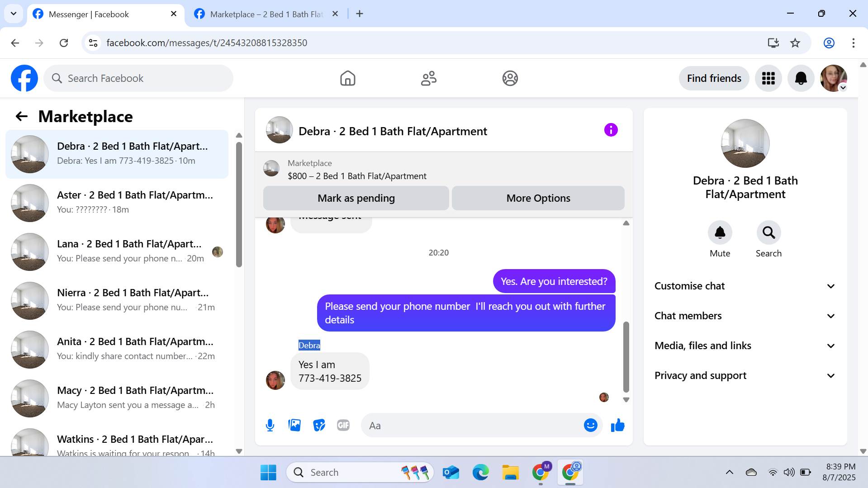
Task: Click Debra's avatar beside her message
Action: pos(275,380)
